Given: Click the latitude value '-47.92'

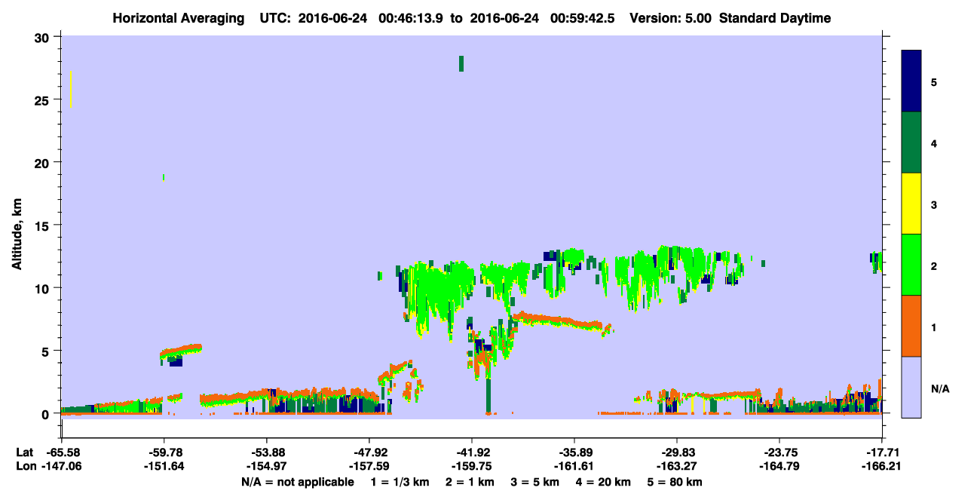Looking at the screenshot, I should point(369,452).
